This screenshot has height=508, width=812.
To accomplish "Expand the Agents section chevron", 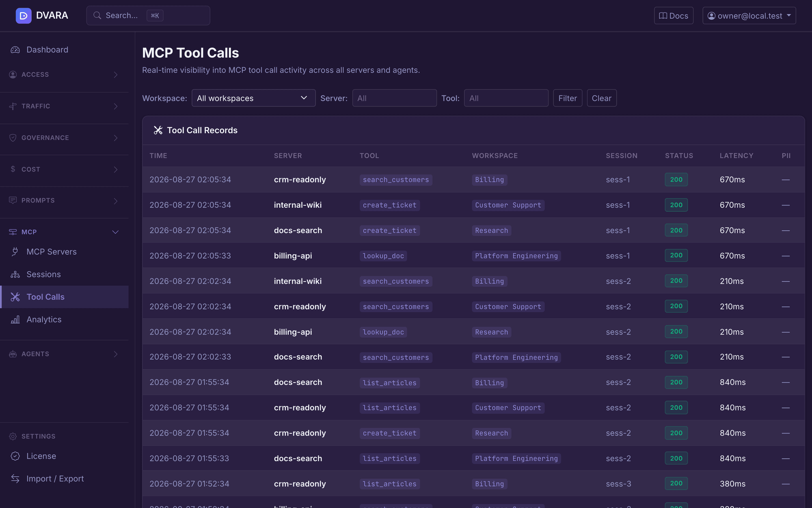I will (x=116, y=354).
